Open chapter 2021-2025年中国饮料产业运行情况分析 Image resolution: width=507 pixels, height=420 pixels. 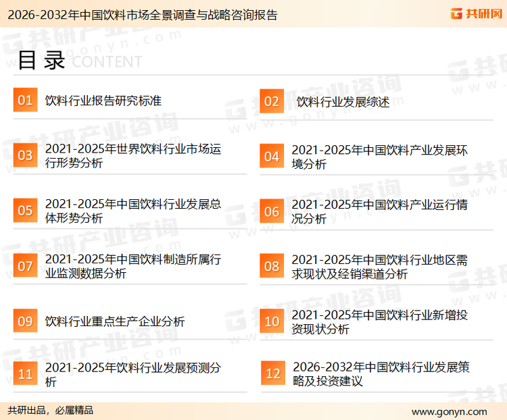(379, 211)
